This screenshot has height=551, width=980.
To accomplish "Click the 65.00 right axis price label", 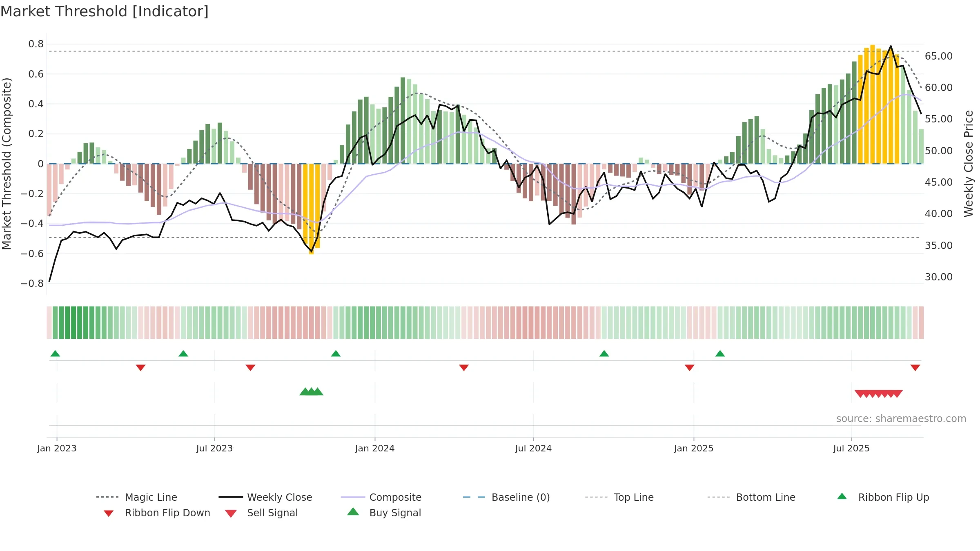I will tap(939, 56).
